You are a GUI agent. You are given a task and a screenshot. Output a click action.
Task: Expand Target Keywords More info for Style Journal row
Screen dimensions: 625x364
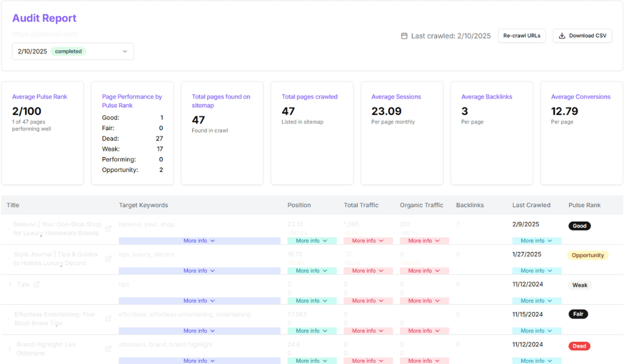click(199, 271)
